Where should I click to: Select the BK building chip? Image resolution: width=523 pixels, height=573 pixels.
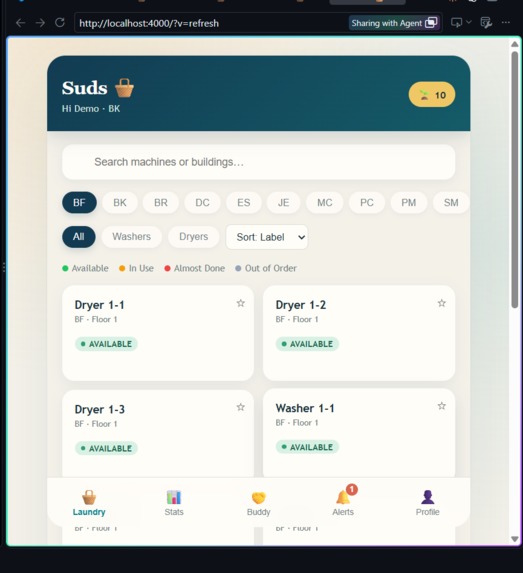(120, 203)
